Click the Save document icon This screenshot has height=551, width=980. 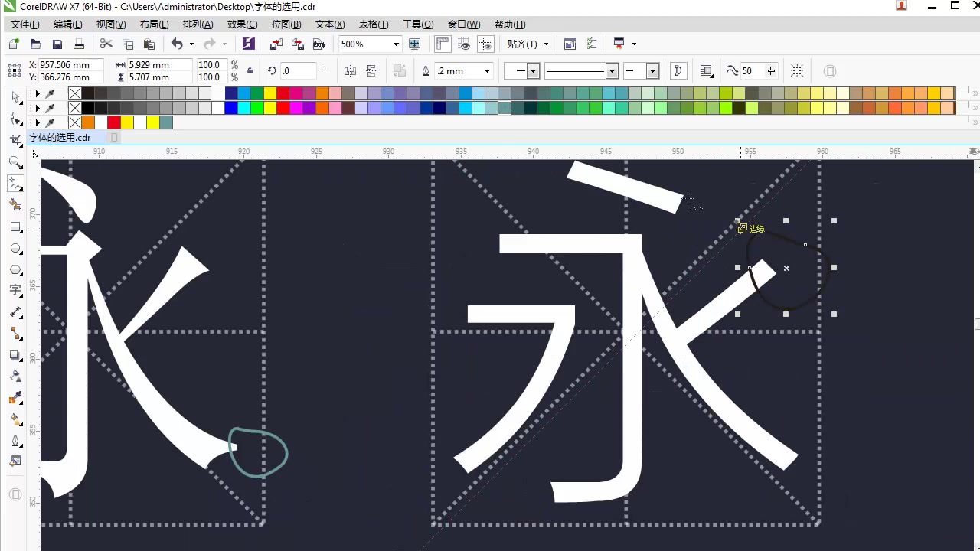click(x=57, y=44)
